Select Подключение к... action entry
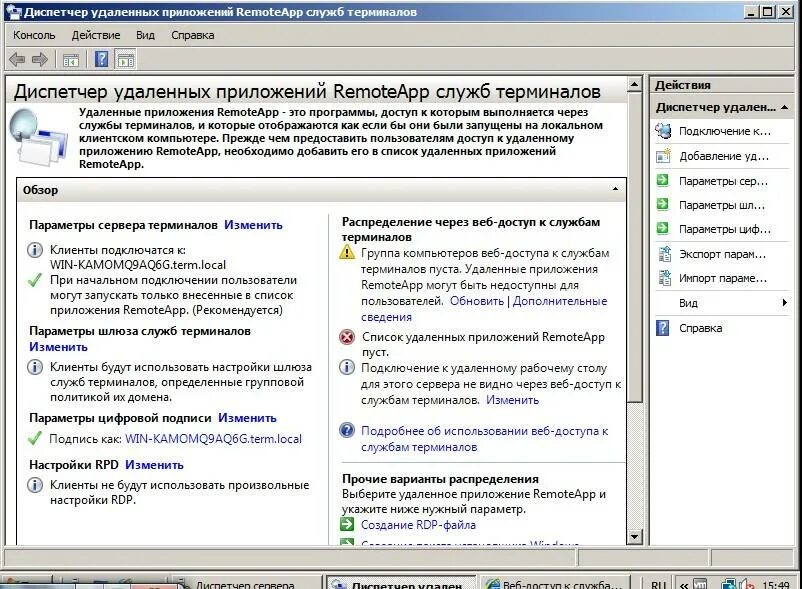This screenshot has width=802, height=589. tap(722, 131)
